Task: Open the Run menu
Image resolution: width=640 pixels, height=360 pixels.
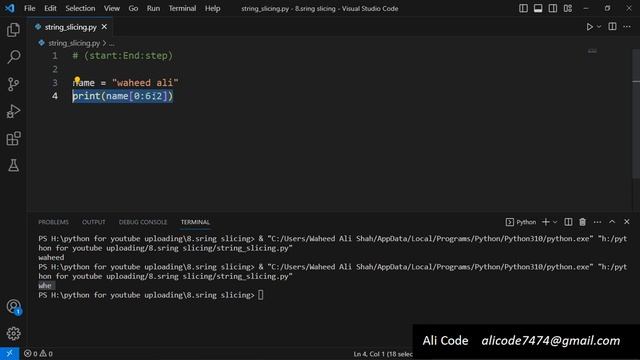Action: click(x=153, y=8)
